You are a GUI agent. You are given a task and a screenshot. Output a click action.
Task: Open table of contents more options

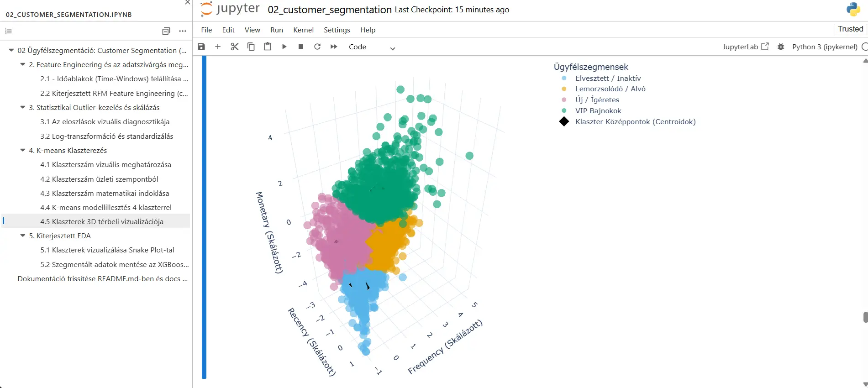click(x=183, y=31)
